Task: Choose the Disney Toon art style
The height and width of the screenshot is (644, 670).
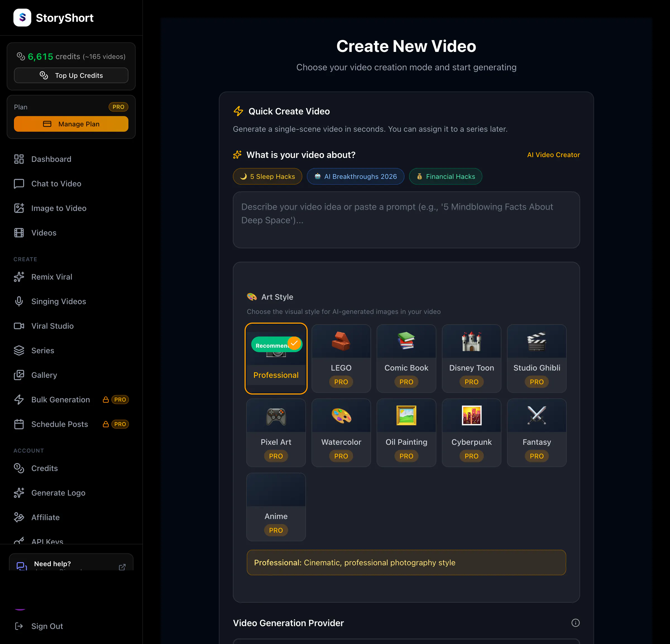Action: 472,359
